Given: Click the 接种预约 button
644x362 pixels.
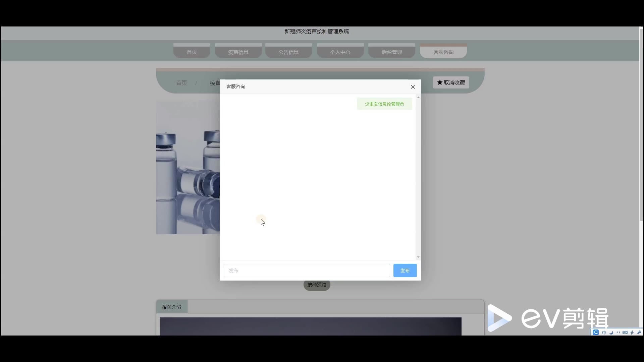Looking at the screenshot, I should tap(317, 285).
